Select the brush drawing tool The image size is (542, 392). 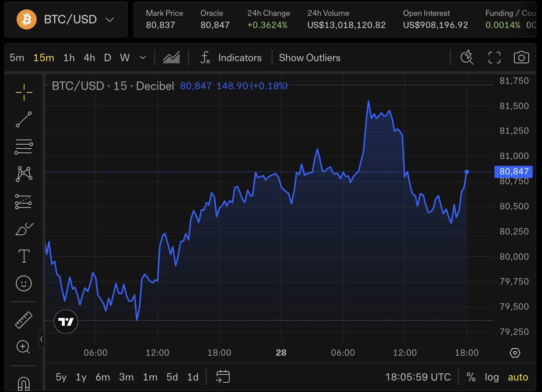24,229
